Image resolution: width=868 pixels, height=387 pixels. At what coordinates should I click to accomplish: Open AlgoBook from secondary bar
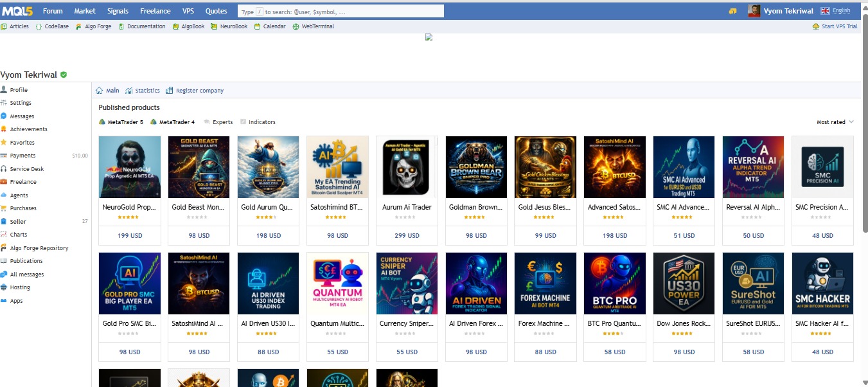[188, 26]
